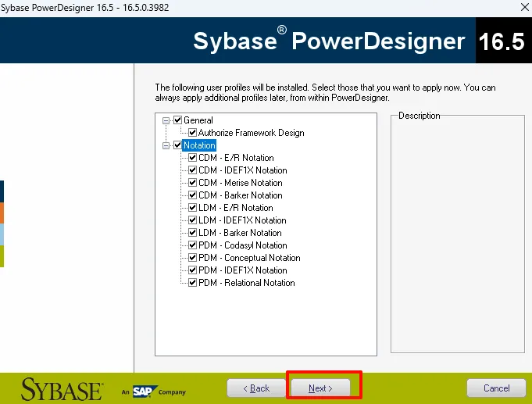Collapse the General tree node

pos(166,120)
